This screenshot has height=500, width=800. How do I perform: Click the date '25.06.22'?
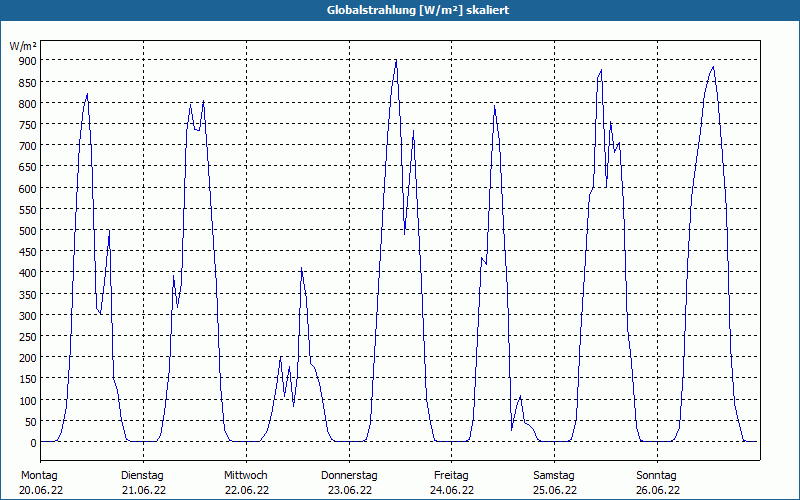(x=555, y=490)
